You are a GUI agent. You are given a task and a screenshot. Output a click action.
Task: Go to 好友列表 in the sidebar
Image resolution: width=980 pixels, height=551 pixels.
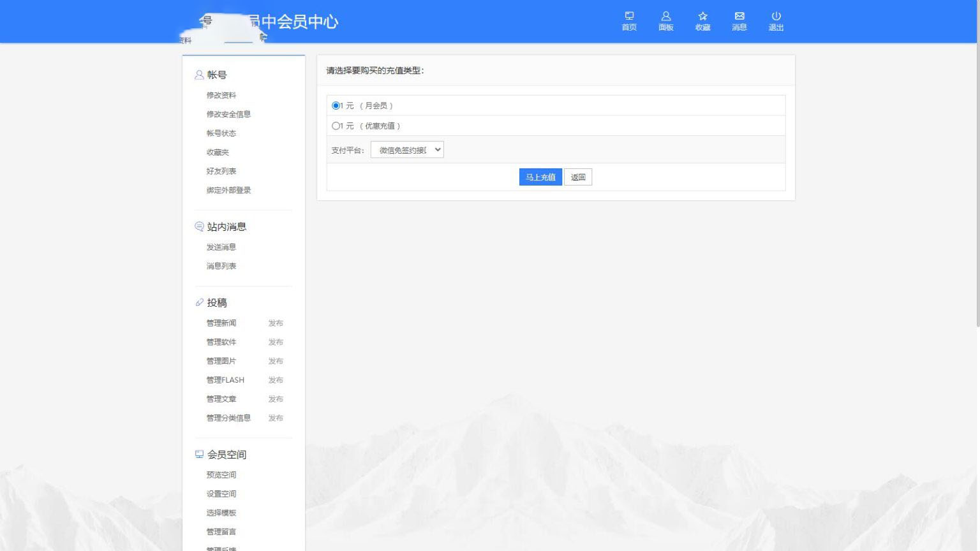(221, 172)
